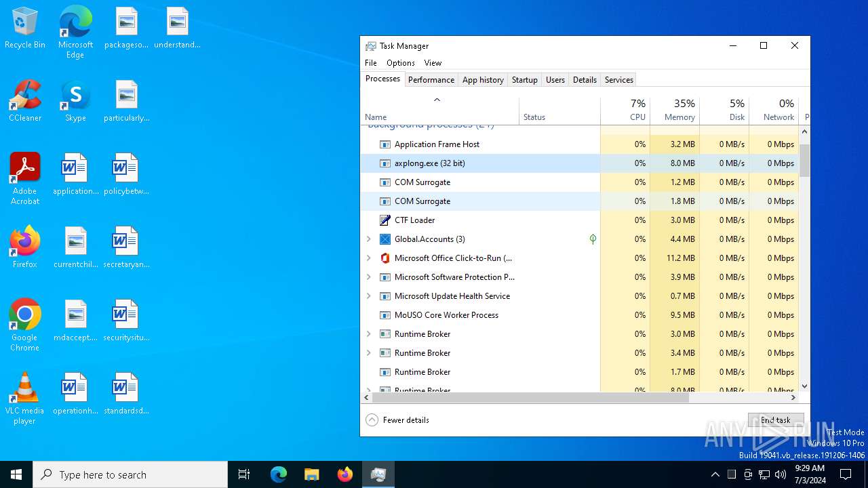Open the View menu in Task Manager

[433, 63]
